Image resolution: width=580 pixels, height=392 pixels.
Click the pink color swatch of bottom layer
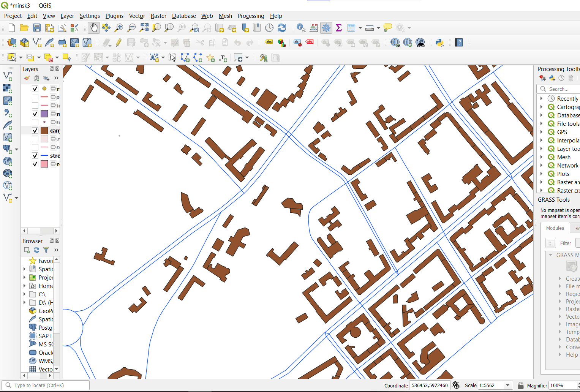(43, 164)
